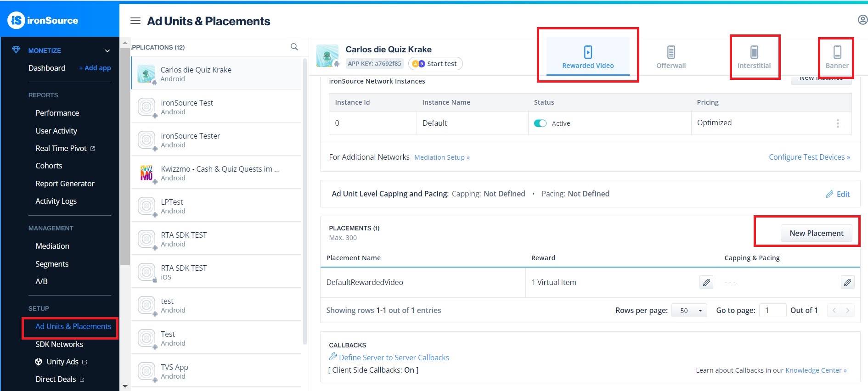Image resolution: width=868 pixels, height=391 pixels.
Task: Select the TVS App entry
Action: [216, 370]
